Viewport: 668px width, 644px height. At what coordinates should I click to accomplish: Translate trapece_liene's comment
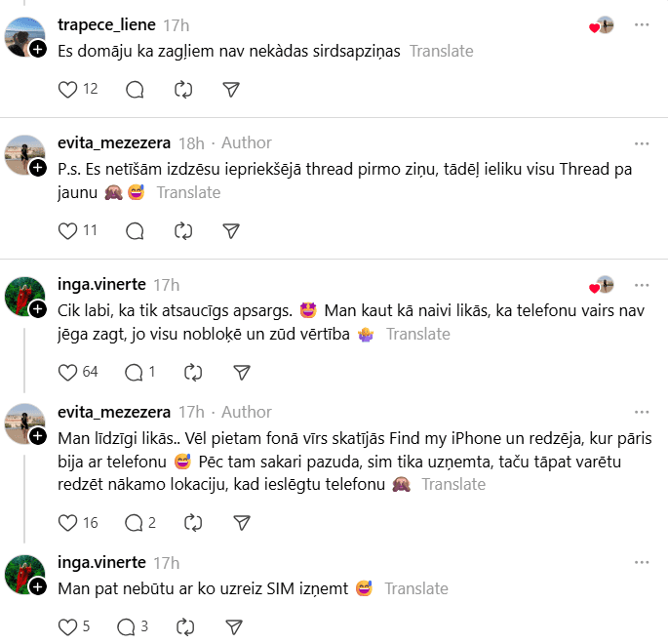point(441,51)
